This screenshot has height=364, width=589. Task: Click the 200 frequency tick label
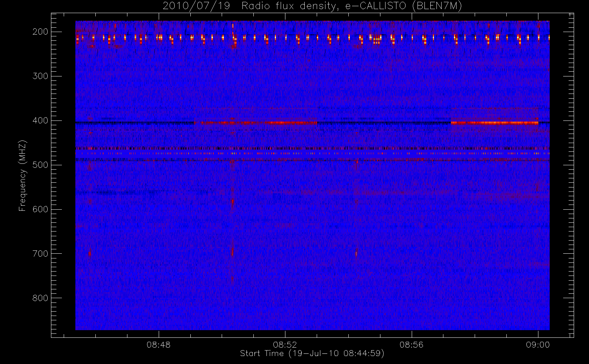click(x=40, y=32)
